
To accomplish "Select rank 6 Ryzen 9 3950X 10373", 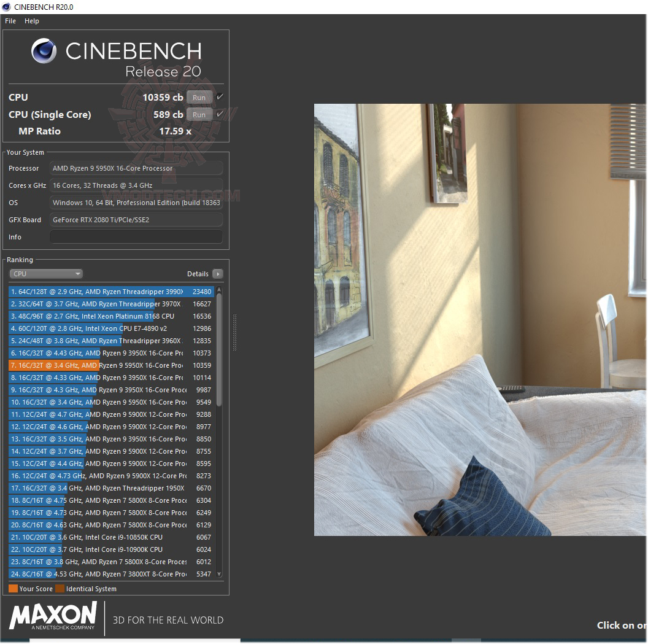I will tap(111, 353).
